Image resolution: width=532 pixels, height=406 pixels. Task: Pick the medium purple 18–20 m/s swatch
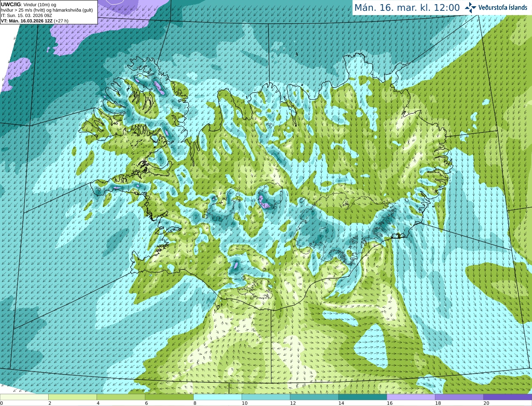pos(459,397)
